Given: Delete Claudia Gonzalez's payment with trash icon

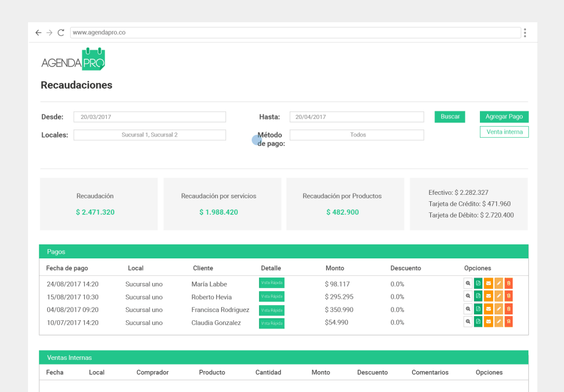Looking at the screenshot, I should tap(509, 321).
